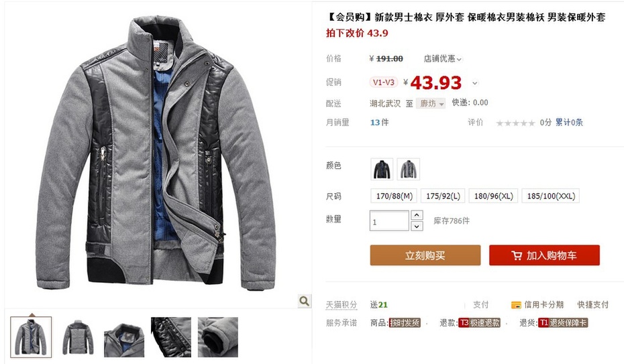
Task: Click the five-star rating icons
Action: pyautogui.click(x=515, y=123)
